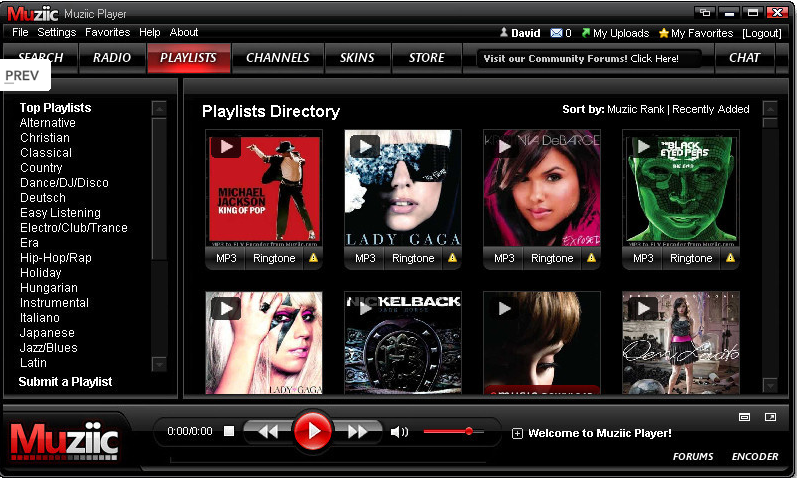The width and height of the screenshot is (797, 478).
Task: Play the Kristinia DeBarge Exposed playlist
Action: [504, 147]
